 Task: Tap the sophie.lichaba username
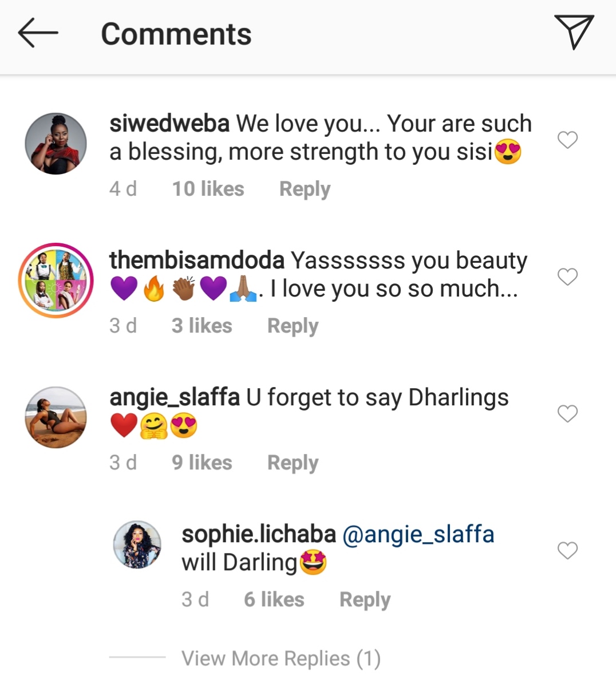[x=259, y=534]
